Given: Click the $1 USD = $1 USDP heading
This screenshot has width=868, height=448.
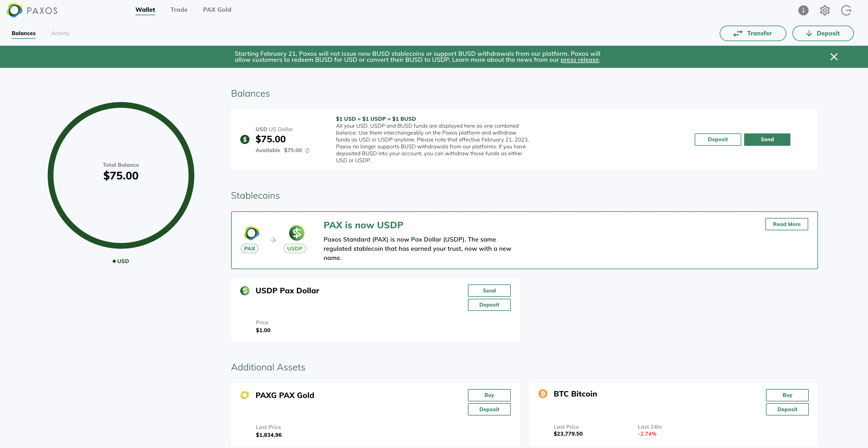Looking at the screenshot, I should pyautogui.click(x=376, y=119).
